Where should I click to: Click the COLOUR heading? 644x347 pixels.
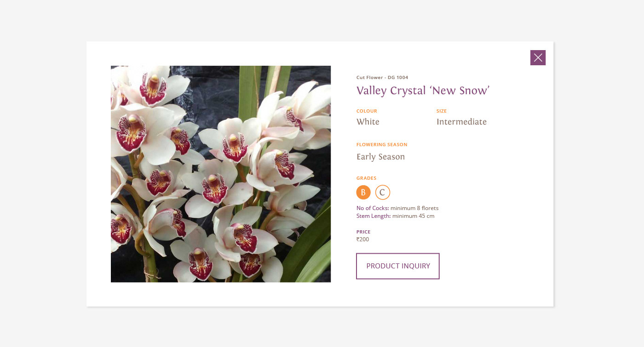tap(367, 111)
